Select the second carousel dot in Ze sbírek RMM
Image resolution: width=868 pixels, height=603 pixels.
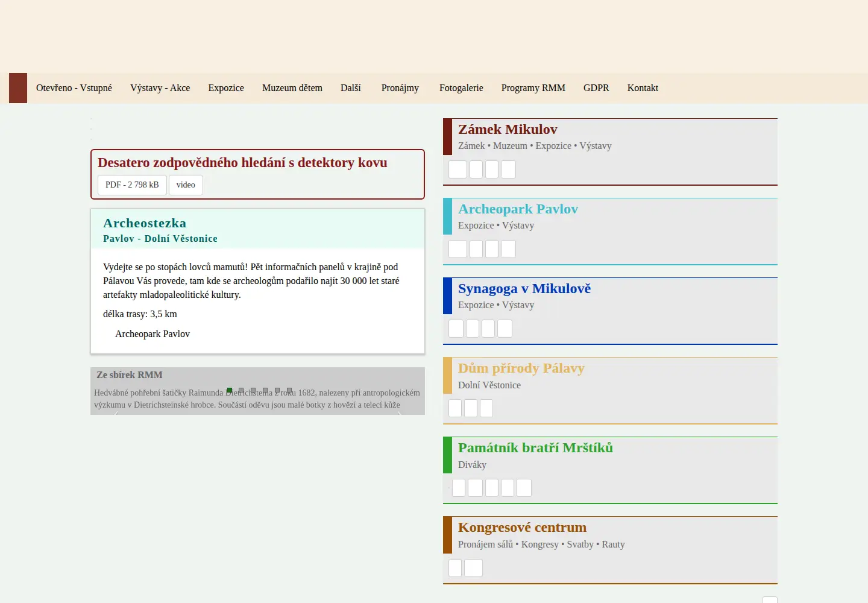(x=241, y=390)
